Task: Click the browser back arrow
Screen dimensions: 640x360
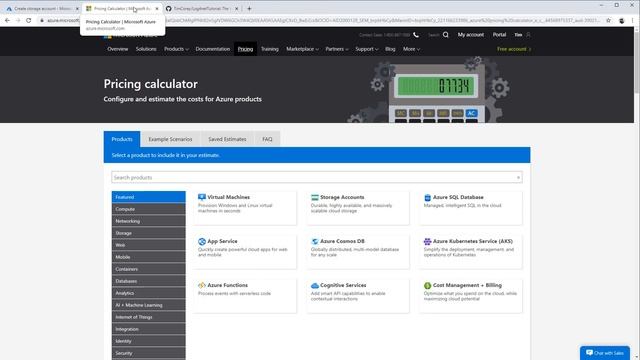Action: [7, 20]
